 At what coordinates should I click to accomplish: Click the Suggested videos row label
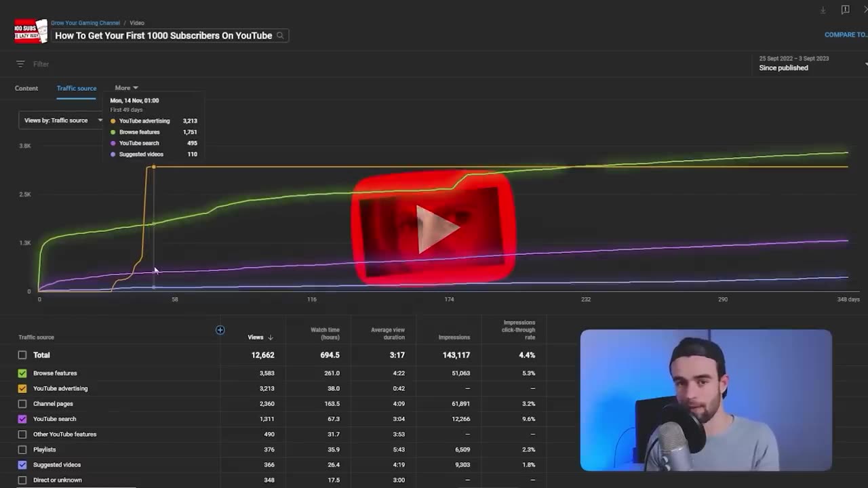pos(57,465)
